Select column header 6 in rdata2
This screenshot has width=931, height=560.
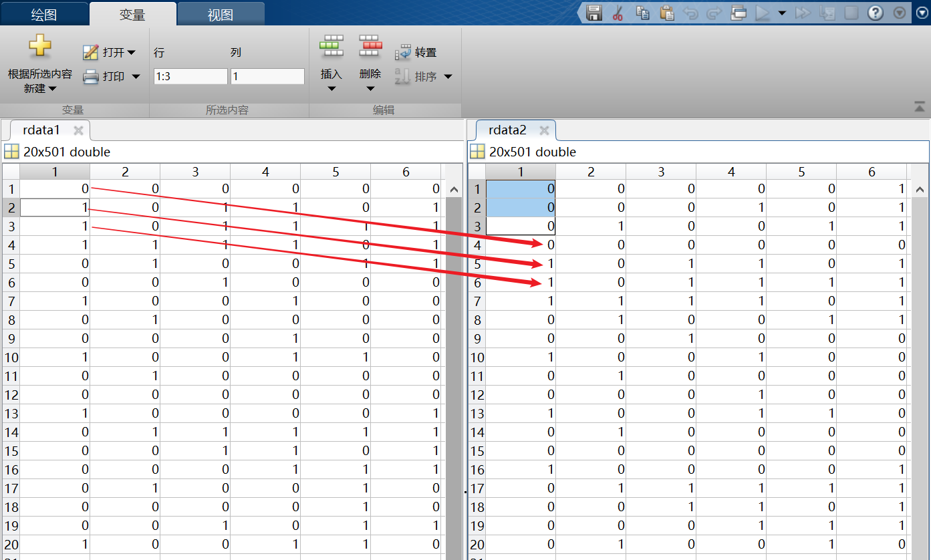pos(872,172)
